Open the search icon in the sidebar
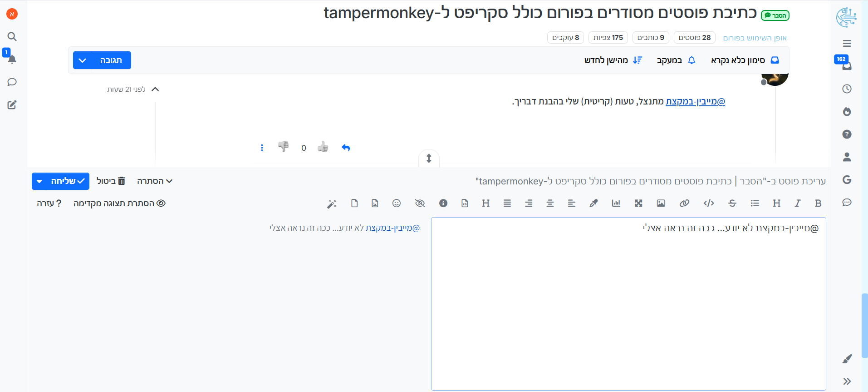868x392 pixels. pyautogui.click(x=12, y=37)
